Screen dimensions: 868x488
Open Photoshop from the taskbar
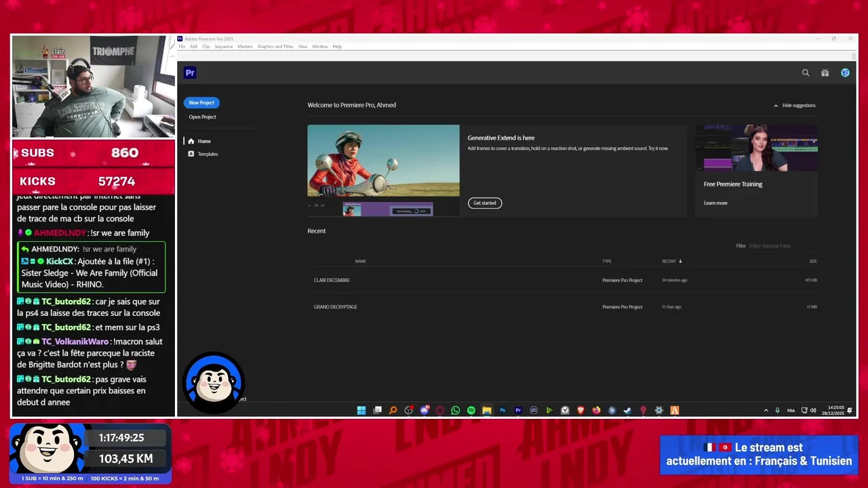[x=502, y=410]
